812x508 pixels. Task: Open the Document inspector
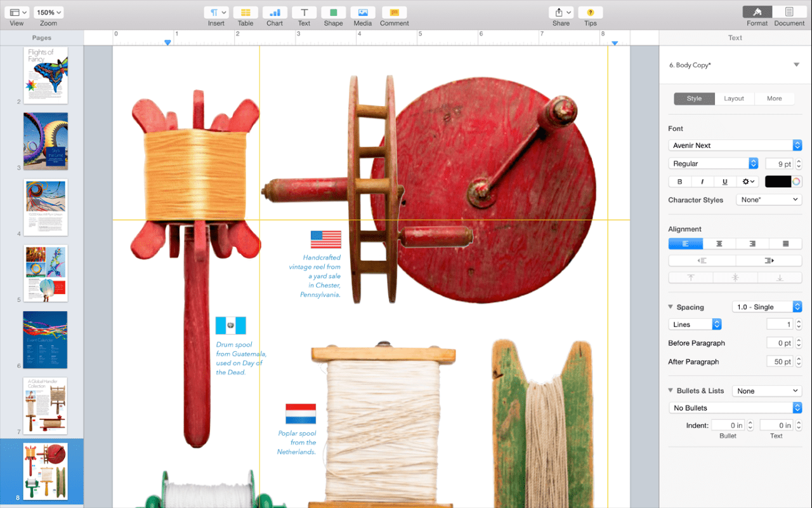(x=789, y=13)
